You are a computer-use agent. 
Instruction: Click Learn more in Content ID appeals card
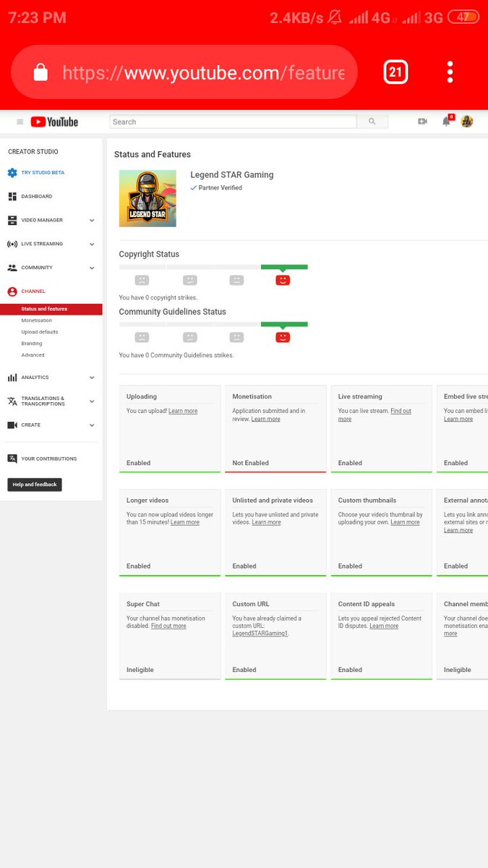384,626
